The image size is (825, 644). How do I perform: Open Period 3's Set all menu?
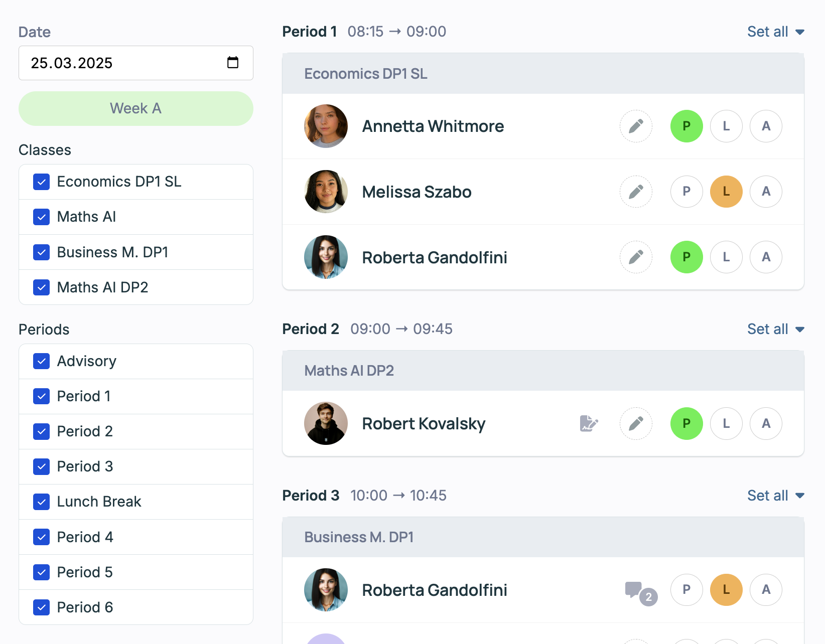(x=775, y=496)
